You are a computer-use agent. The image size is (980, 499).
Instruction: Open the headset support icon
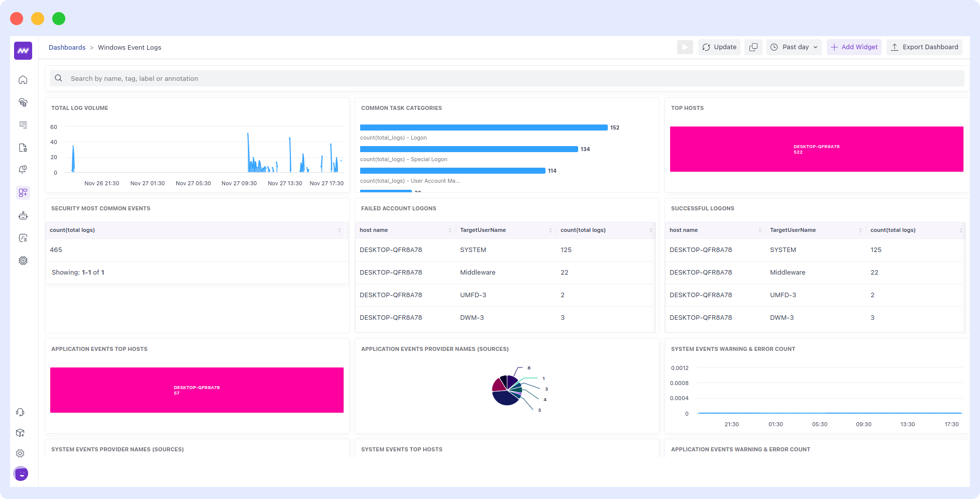click(x=20, y=412)
